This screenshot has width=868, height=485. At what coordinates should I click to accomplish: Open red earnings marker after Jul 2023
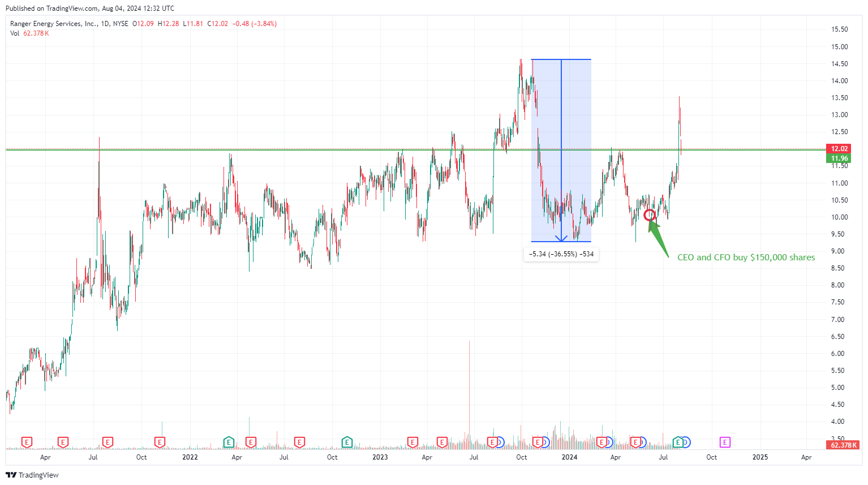coord(492,442)
